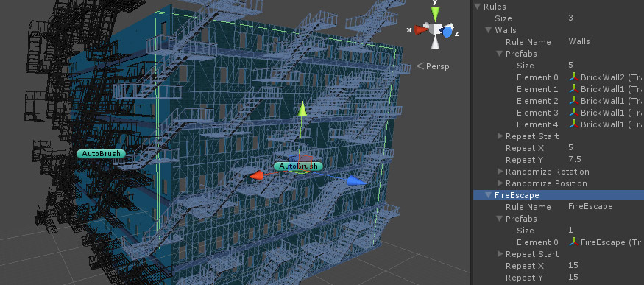Click Element 4 BrickWall1 object field
The image size is (644, 285).
pos(606,124)
